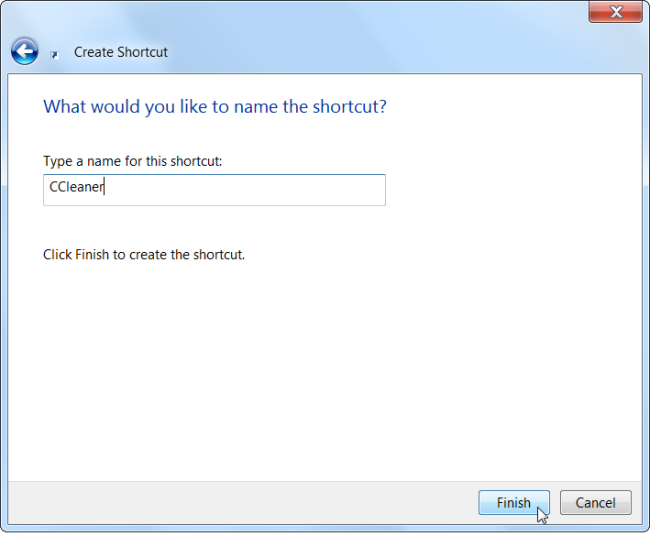650x536 pixels.
Task: Focus the shortcut name text field
Action: (x=214, y=190)
